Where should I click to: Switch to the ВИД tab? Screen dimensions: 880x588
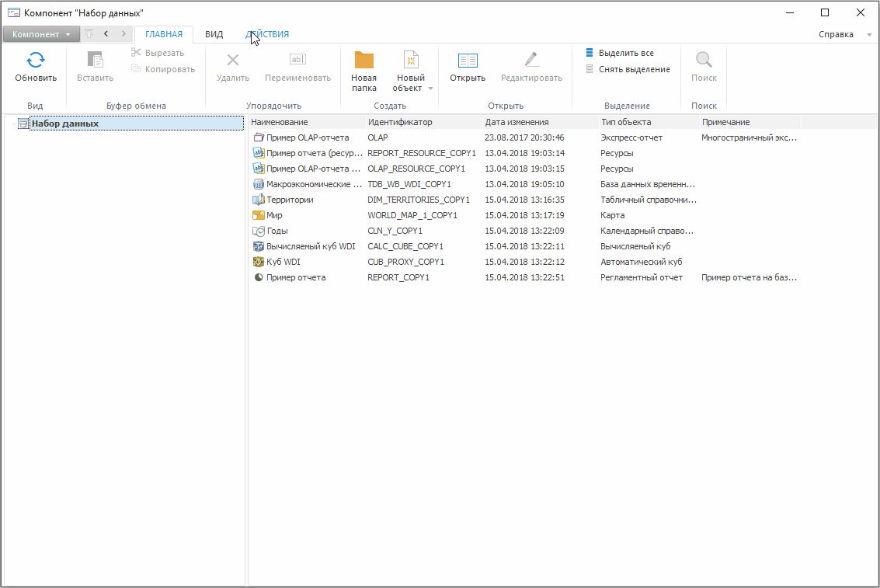pos(214,34)
